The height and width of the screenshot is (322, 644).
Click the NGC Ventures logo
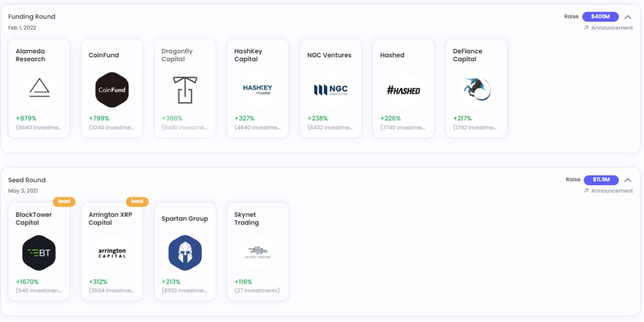pyautogui.click(x=331, y=90)
